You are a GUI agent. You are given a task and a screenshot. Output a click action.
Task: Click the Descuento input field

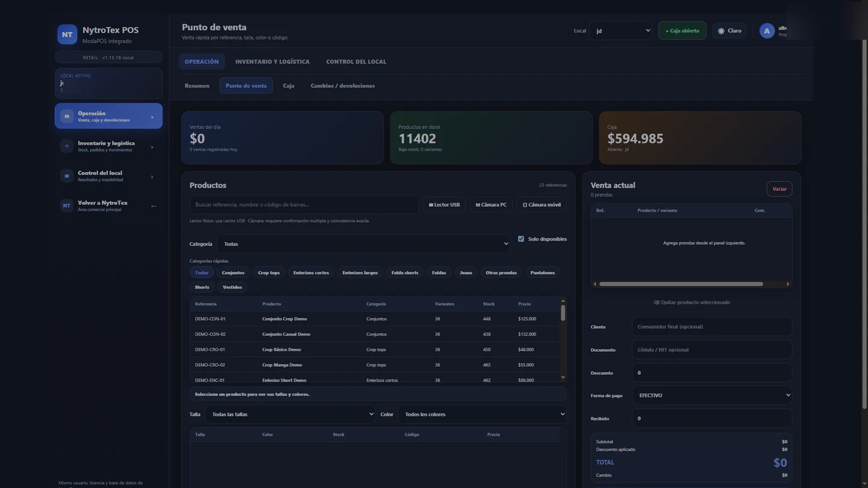point(712,372)
